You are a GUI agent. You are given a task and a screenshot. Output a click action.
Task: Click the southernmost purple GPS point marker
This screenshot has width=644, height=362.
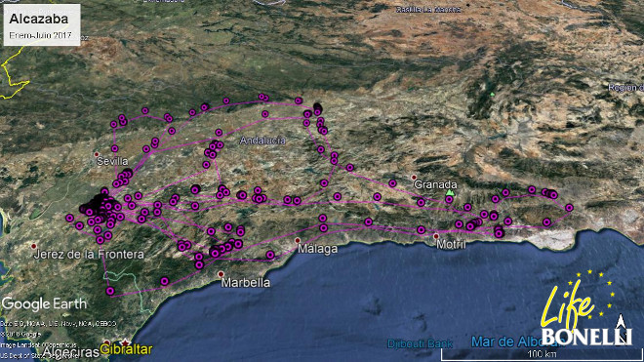(110, 291)
